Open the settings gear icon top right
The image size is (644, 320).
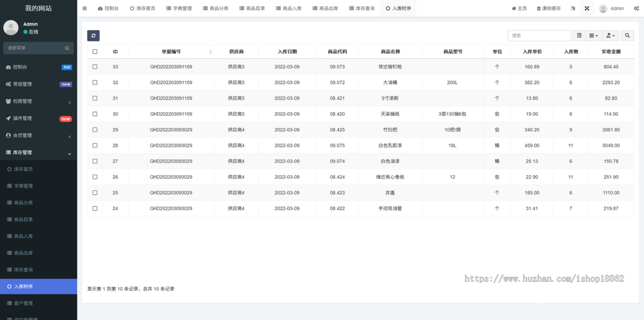tap(638, 8)
